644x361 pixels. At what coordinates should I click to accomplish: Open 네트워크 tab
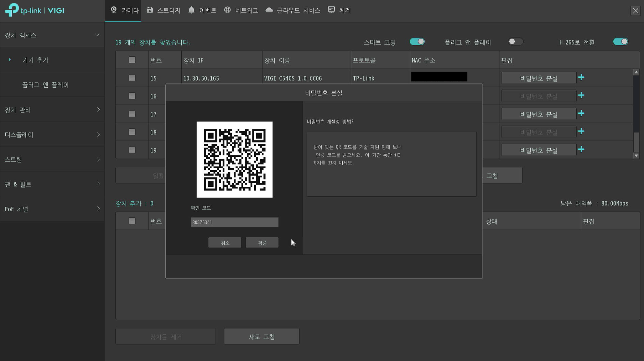pos(241,10)
